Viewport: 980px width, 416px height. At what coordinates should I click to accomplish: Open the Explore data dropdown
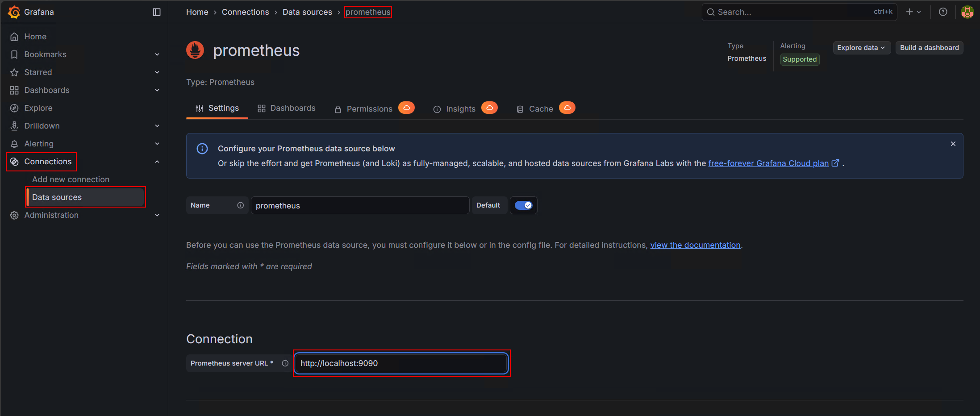tap(861, 47)
